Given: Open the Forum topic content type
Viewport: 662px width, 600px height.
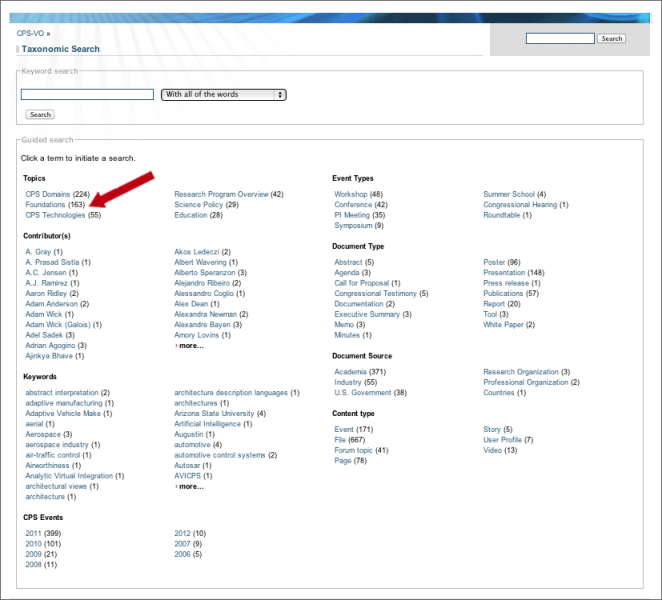Looking at the screenshot, I should 354,451.
